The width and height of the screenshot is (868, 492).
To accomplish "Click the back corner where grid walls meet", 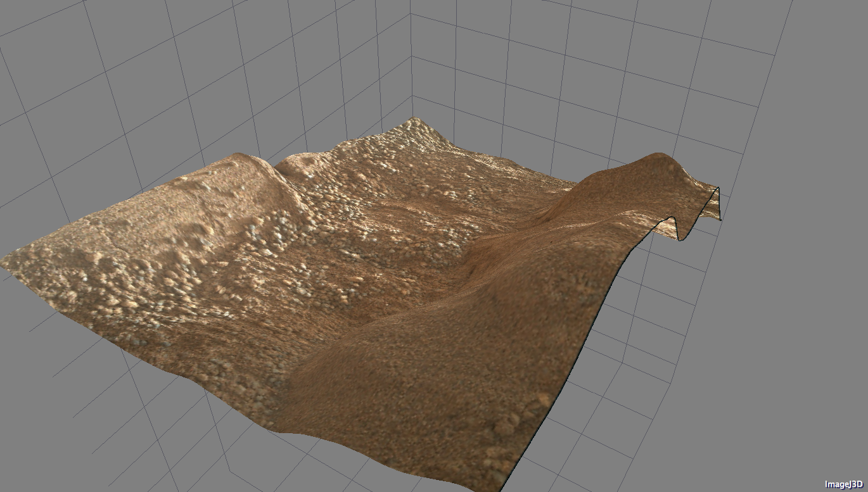I will 412,97.
